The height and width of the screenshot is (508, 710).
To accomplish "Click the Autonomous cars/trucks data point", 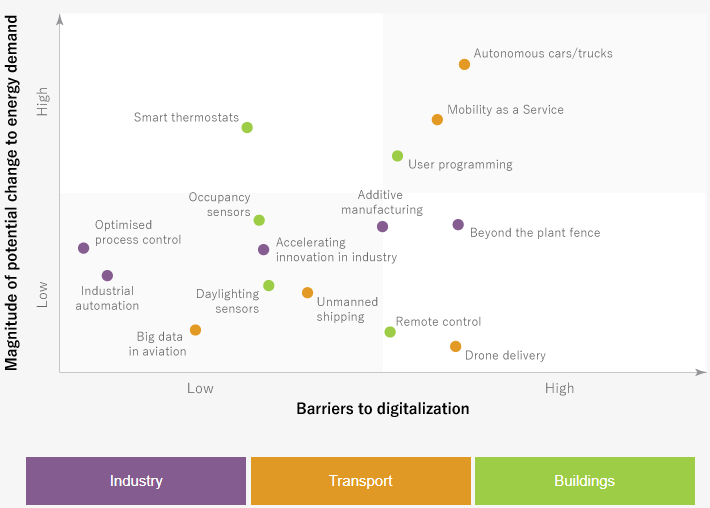I will click(x=464, y=64).
